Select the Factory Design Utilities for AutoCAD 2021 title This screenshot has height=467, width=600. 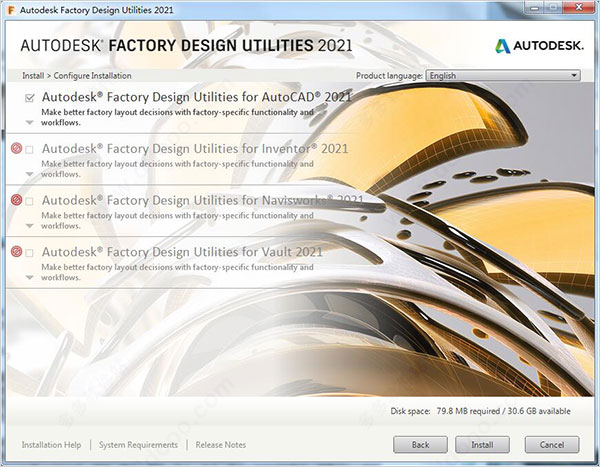pos(197,97)
